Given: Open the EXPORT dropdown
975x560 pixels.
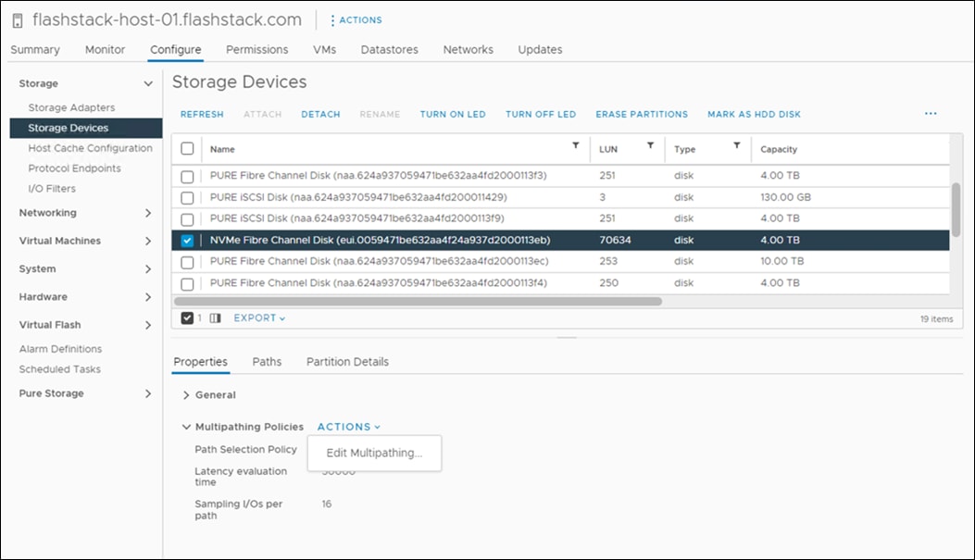Looking at the screenshot, I should pos(257,317).
